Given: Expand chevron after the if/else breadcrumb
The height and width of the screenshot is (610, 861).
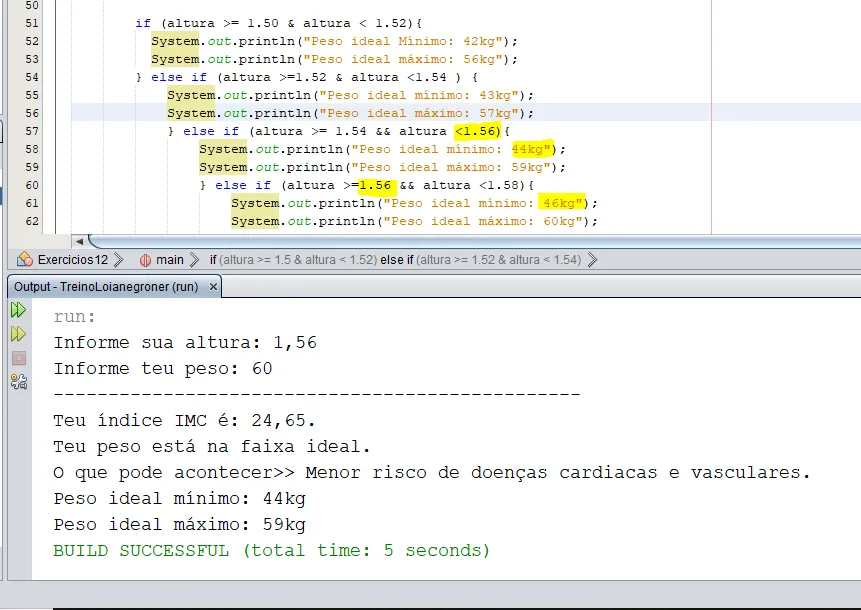Looking at the screenshot, I should (592, 260).
